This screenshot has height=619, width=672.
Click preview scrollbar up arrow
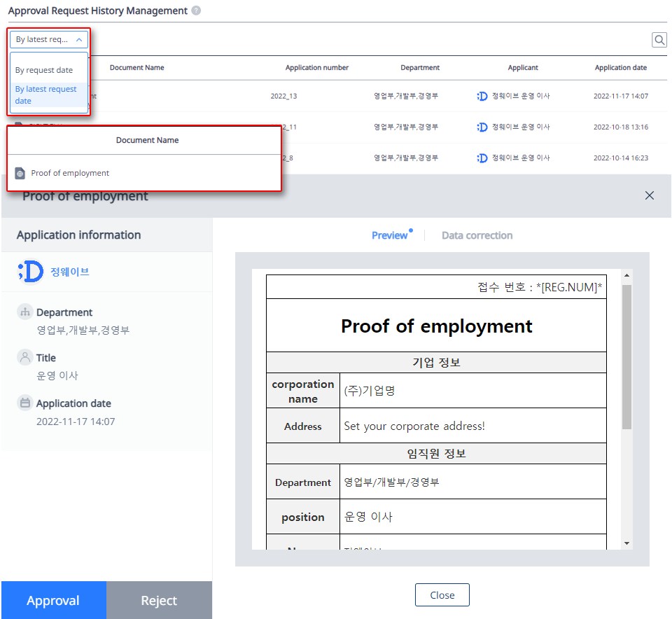tap(626, 275)
